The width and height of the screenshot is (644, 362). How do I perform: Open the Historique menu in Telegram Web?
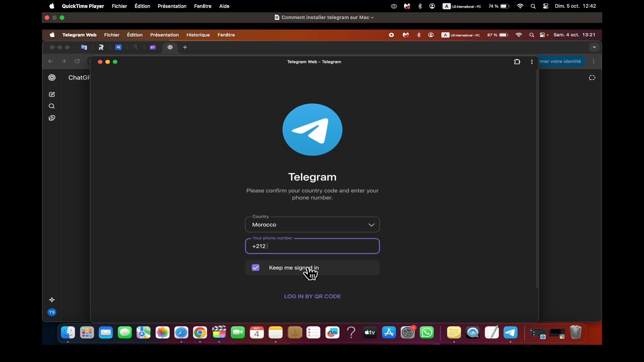click(198, 35)
